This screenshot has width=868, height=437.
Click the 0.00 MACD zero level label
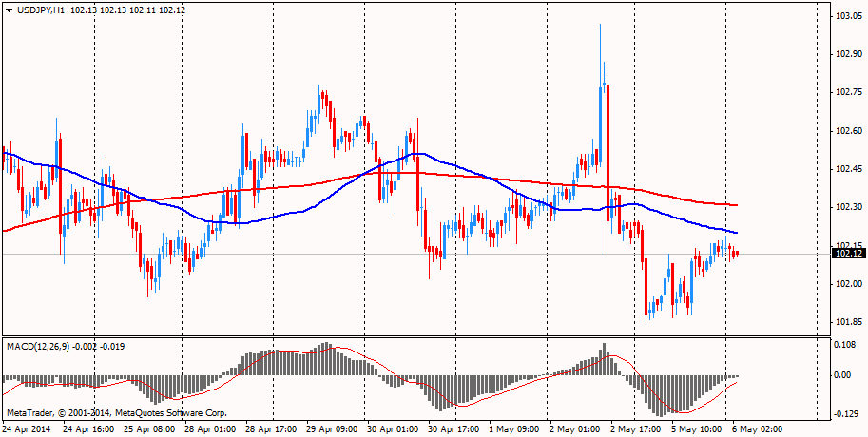click(844, 375)
